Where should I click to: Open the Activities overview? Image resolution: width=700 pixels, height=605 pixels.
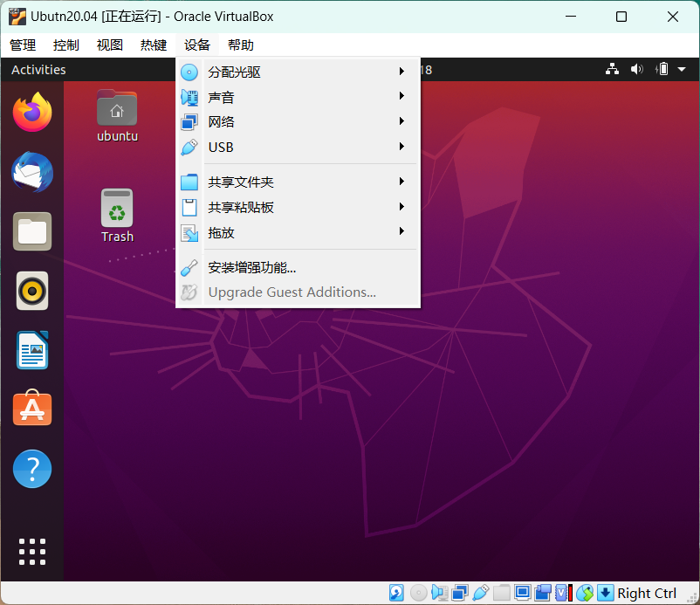coord(38,70)
